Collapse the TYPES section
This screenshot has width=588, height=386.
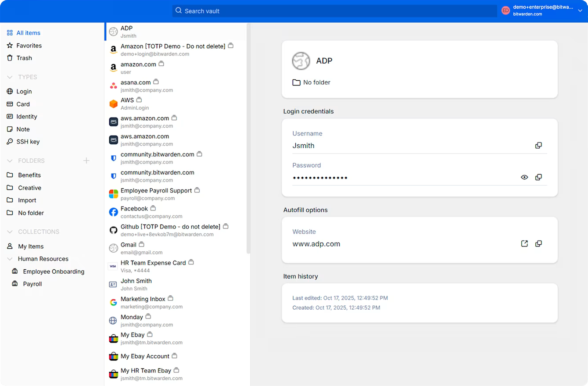point(10,77)
